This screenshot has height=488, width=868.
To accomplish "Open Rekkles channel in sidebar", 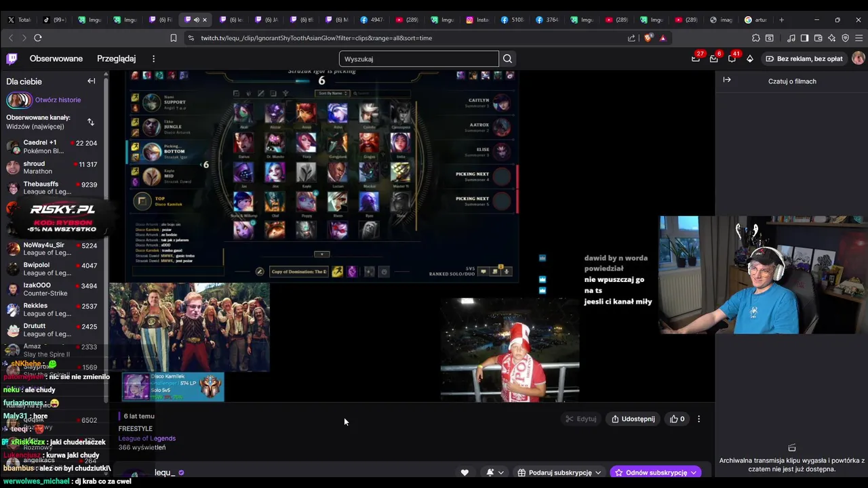I will pyautogui.click(x=53, y=310).
